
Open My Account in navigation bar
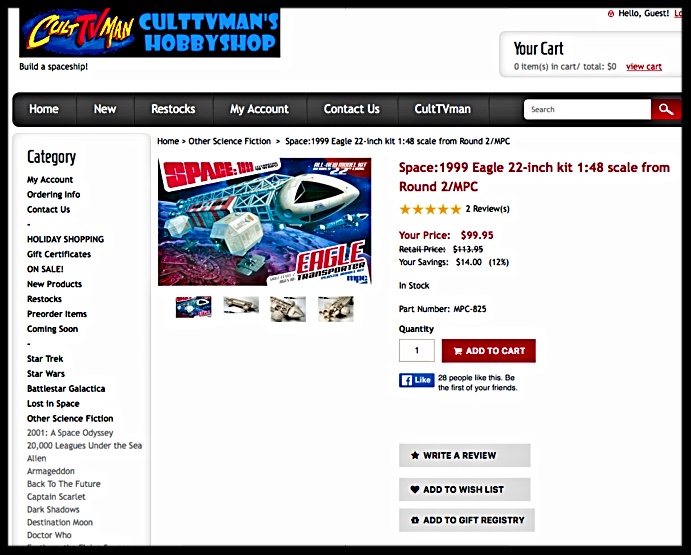pos(259,109)
